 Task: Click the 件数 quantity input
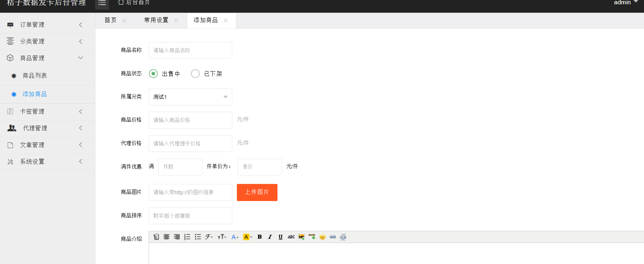180,167
